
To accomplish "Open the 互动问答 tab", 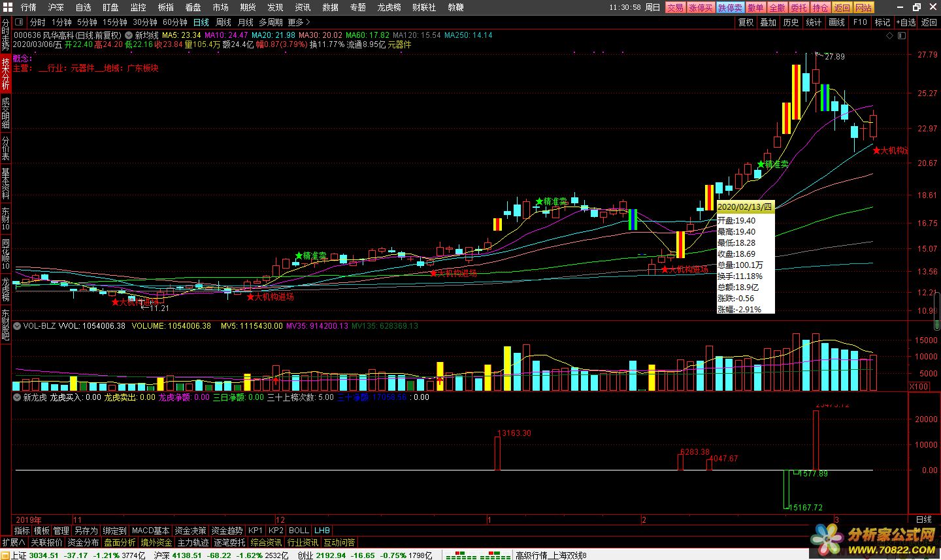I will click(340, 542).
